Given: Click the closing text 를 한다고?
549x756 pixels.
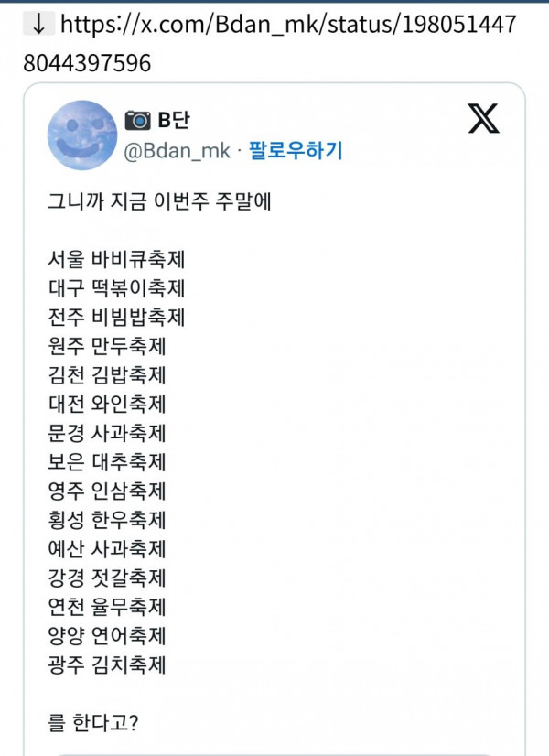Looking at the screenshot, I should (x=93, y=724).
